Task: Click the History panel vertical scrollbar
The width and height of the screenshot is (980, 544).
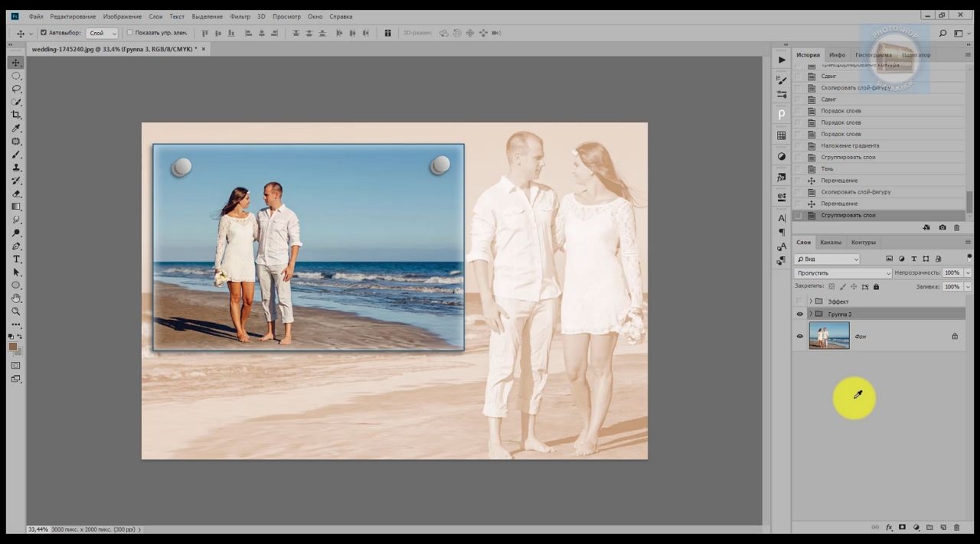Action: (x=969, y=203)
